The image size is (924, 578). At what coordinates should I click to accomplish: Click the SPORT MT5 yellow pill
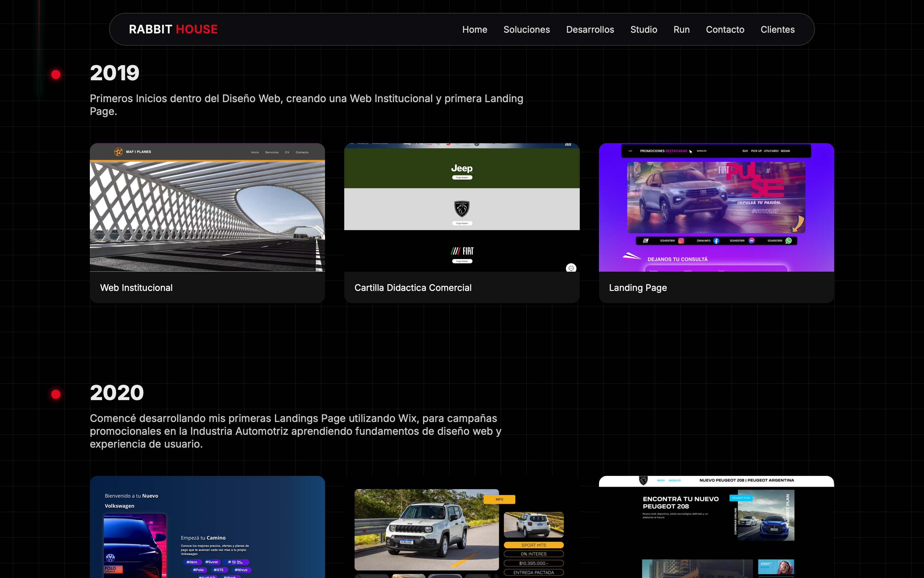click(534, 545)
